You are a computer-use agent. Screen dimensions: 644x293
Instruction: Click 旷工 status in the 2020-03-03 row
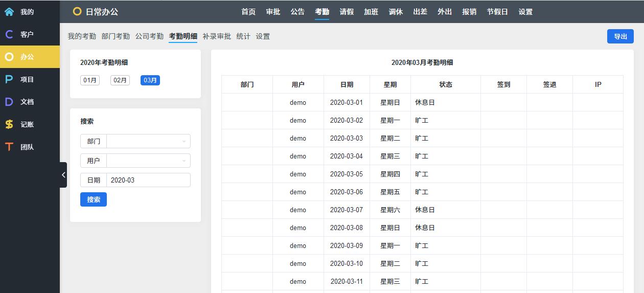point(422,138)
